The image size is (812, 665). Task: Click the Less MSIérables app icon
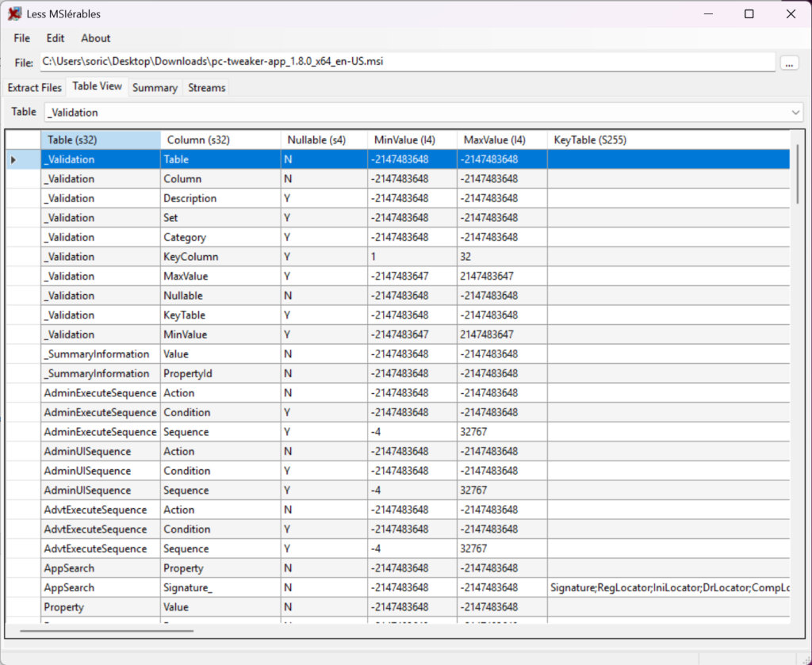click(14, 14)
